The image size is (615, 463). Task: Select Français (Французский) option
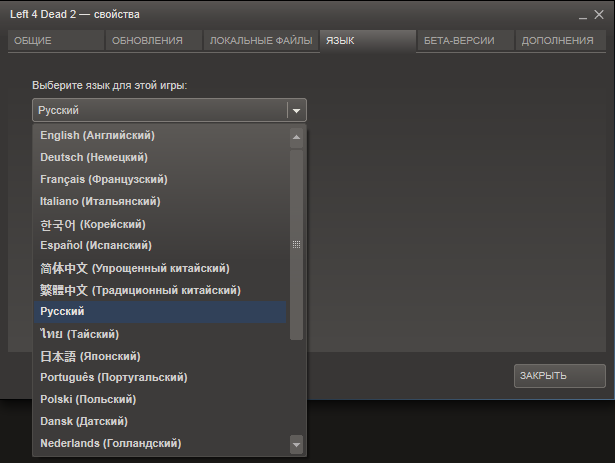(103, 179)
